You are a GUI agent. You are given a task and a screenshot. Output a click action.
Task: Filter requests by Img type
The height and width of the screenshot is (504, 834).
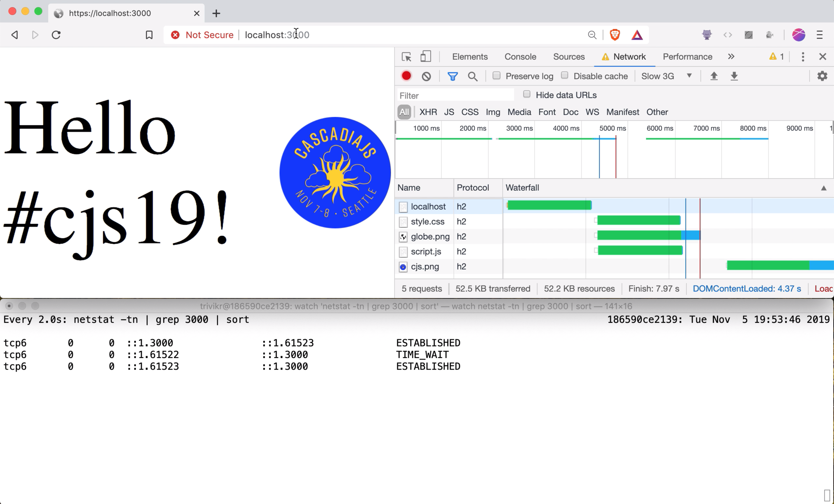tap(493, 112)
